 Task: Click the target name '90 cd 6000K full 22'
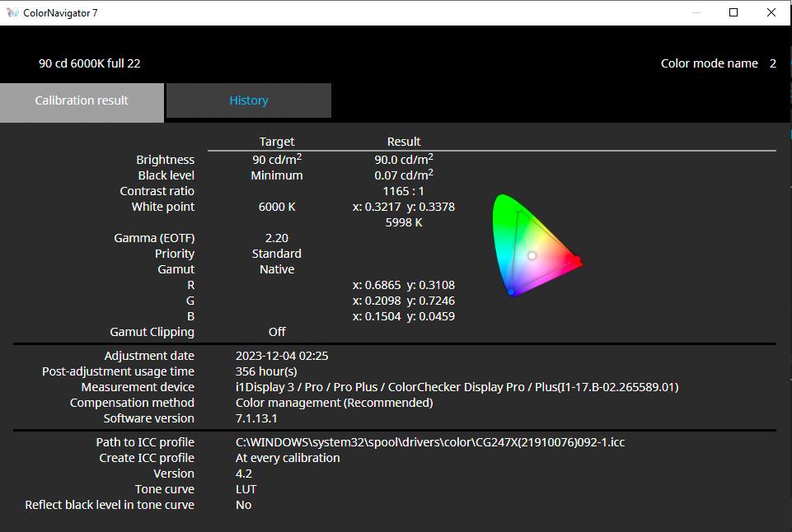tap(89, 63)
